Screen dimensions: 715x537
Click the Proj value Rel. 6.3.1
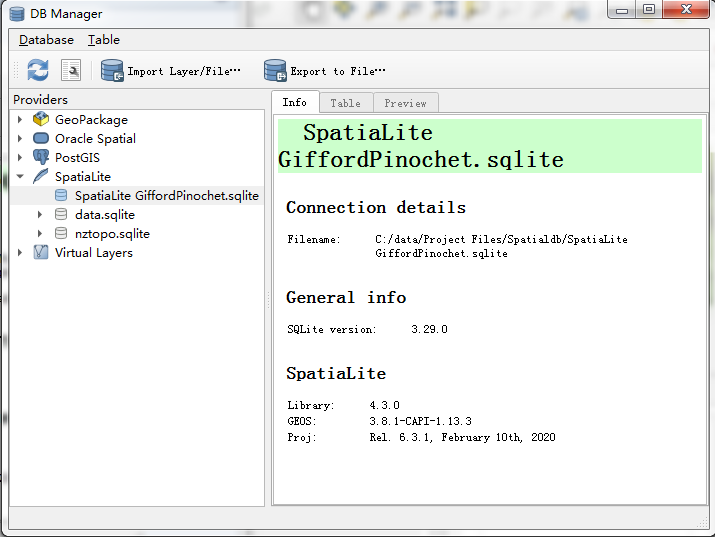pos(462,438)
